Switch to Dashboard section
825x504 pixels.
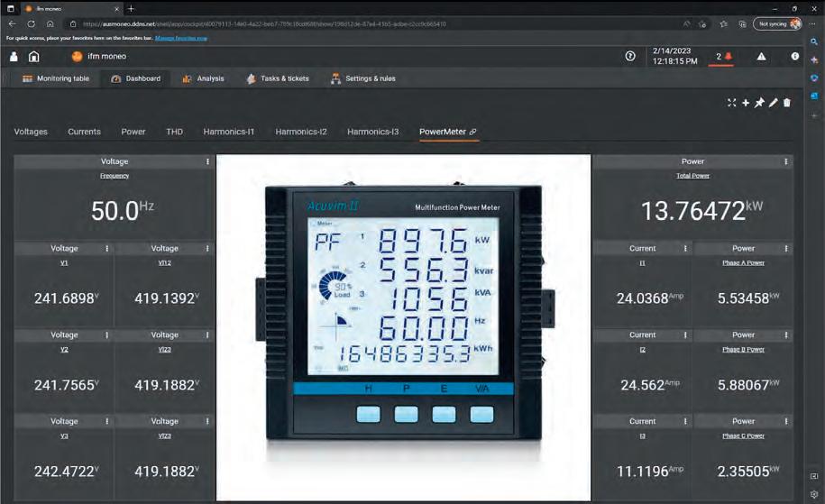click(x=136, y=78)
